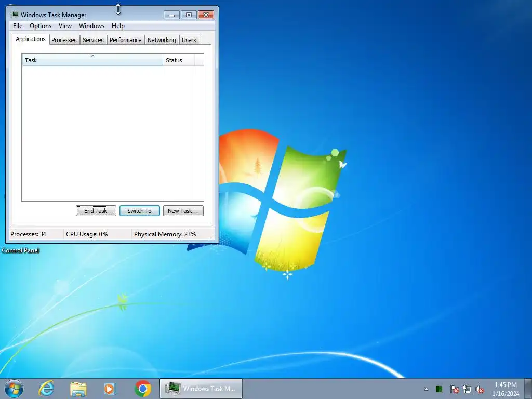Launch Windows Media Player from the taskbar
Screen dimensions: 532x399
110,389
